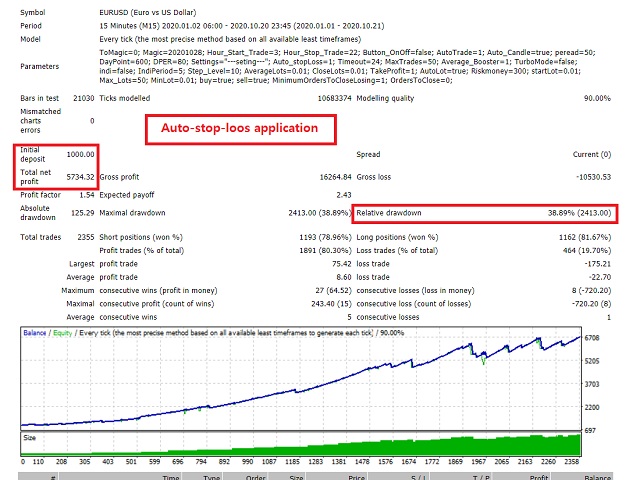Click the Gross loss value -10530.53
Screen dimensions: 640x480
597,176
